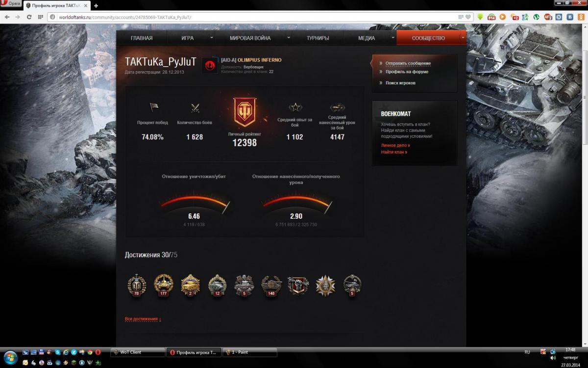Screen dimensions: 588x368
Task: Follow the Все достижения link
Action: pos(141,319)
